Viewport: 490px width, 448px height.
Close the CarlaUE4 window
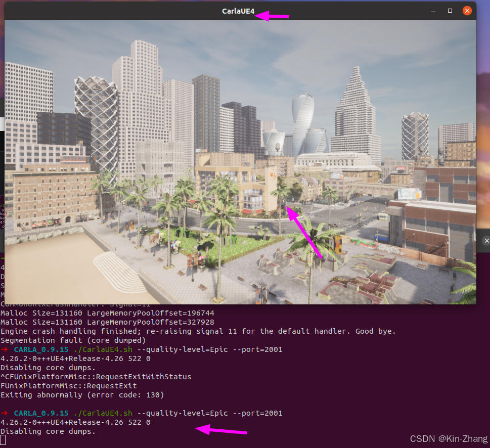pos(467,11)
